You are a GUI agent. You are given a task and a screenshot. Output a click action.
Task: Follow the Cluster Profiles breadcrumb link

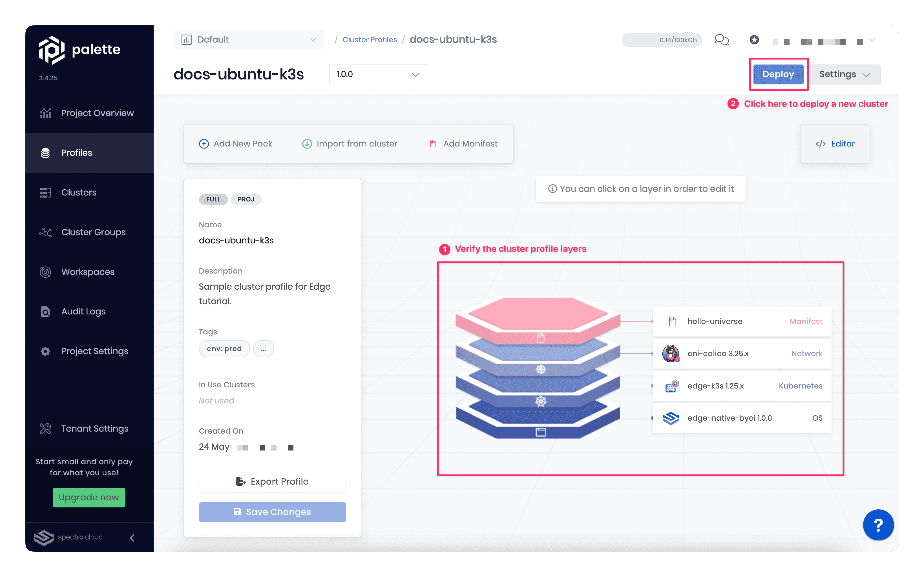(370, 40)
